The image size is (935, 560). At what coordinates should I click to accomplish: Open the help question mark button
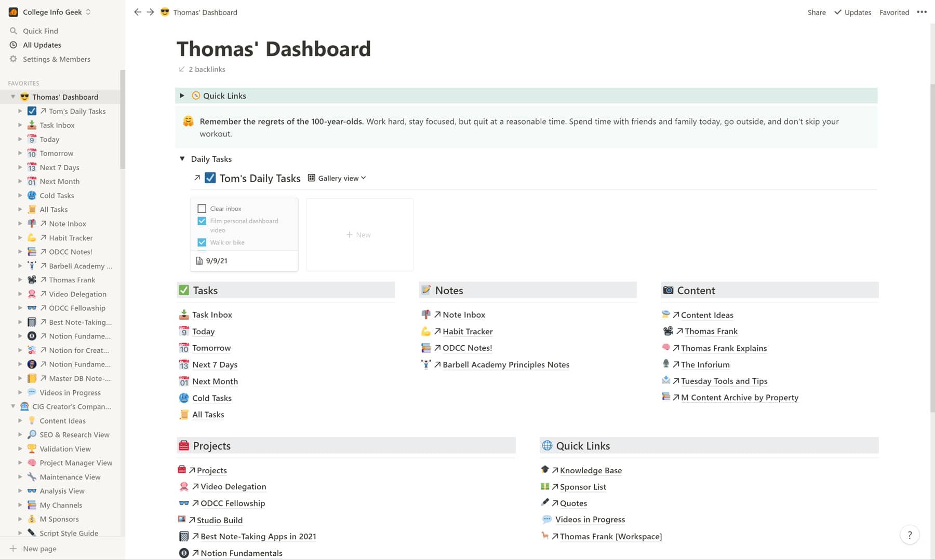[909, 535]
